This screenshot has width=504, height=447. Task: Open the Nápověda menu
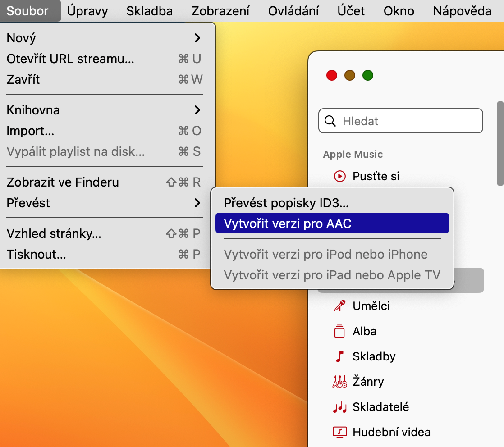462,10
